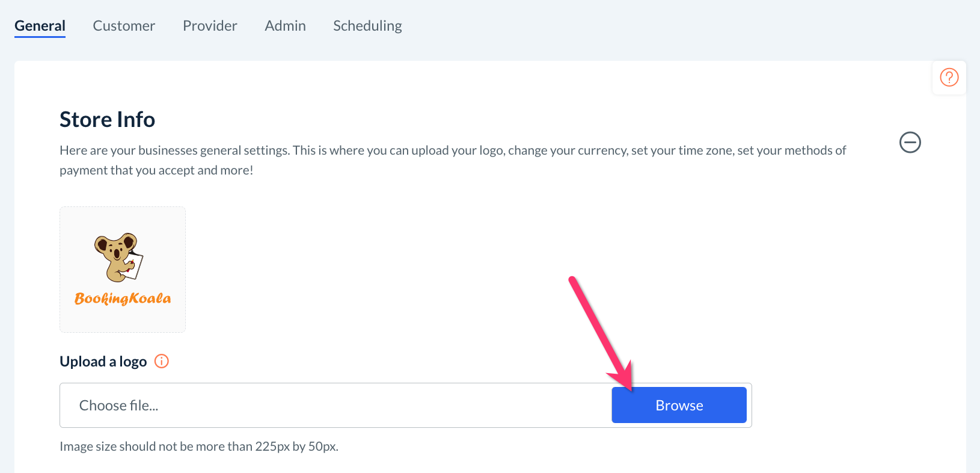Select the Admin tab
The height and width of the screenshot is (473, 980).
point(285,26)
